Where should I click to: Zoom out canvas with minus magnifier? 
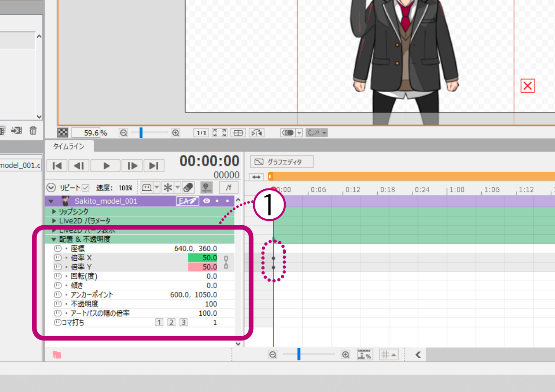point(124,133)
